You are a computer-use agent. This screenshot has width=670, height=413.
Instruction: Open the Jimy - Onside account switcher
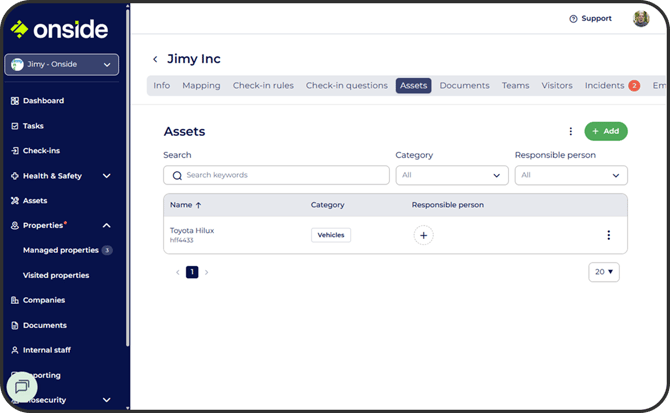pyautogui.click(x=62, y=64)
